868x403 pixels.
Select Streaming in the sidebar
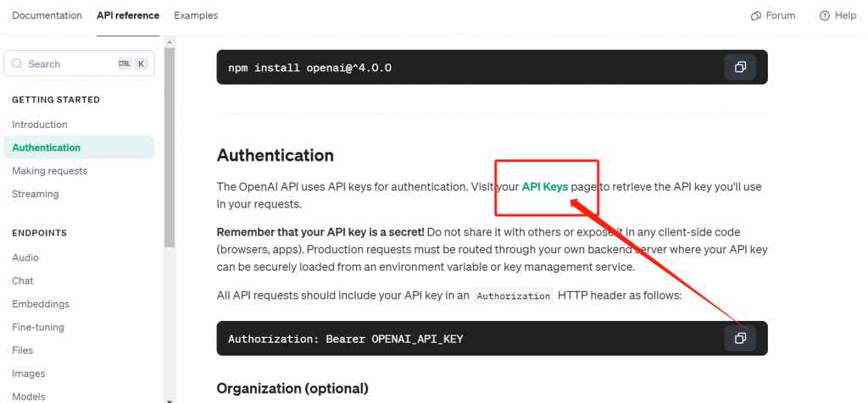pos(36,194)
